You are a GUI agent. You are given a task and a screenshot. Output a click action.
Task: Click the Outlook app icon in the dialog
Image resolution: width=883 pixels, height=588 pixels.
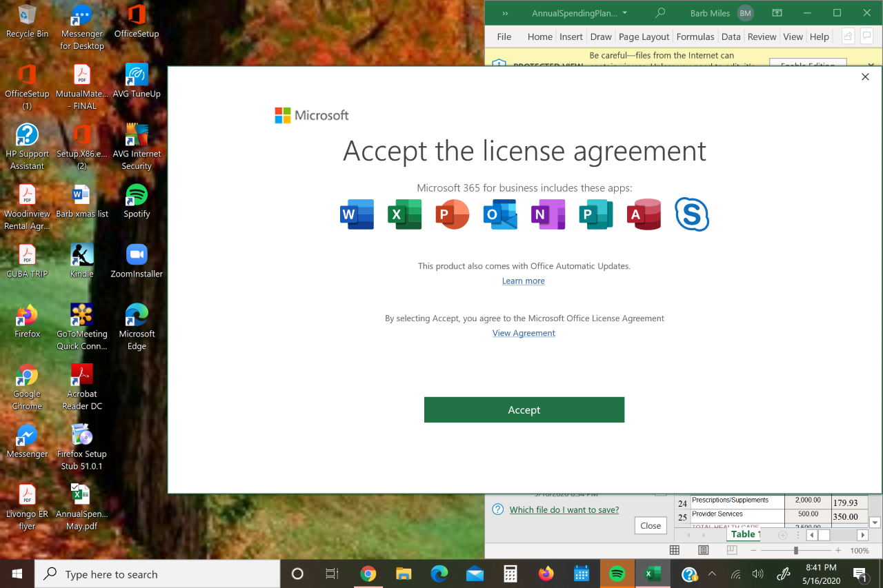point(500,214)
